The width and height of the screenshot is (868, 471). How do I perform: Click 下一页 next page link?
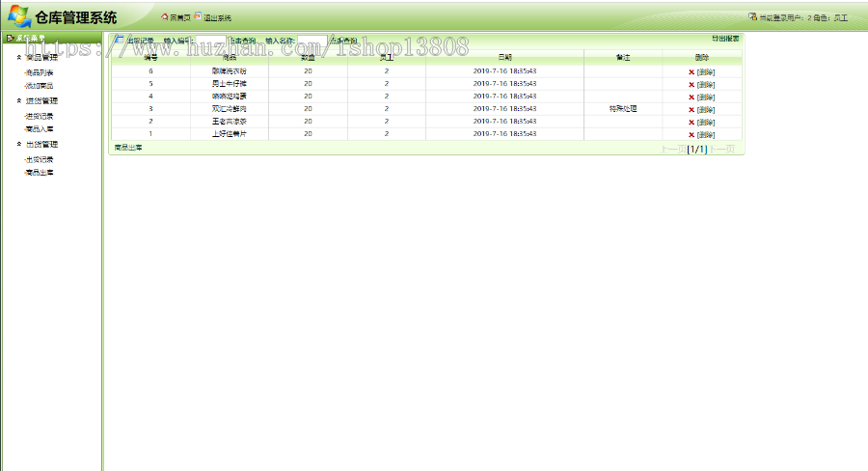tap(721, 150)
